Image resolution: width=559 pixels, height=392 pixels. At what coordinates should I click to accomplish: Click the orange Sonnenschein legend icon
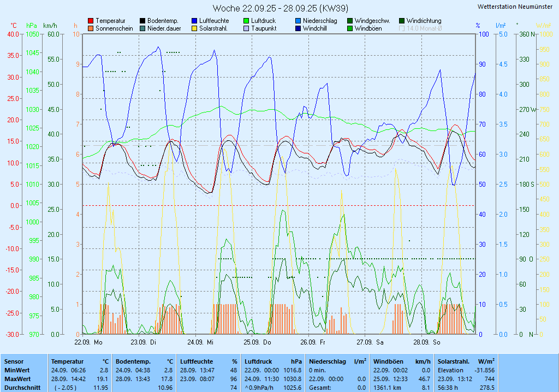tap(91, 28)
